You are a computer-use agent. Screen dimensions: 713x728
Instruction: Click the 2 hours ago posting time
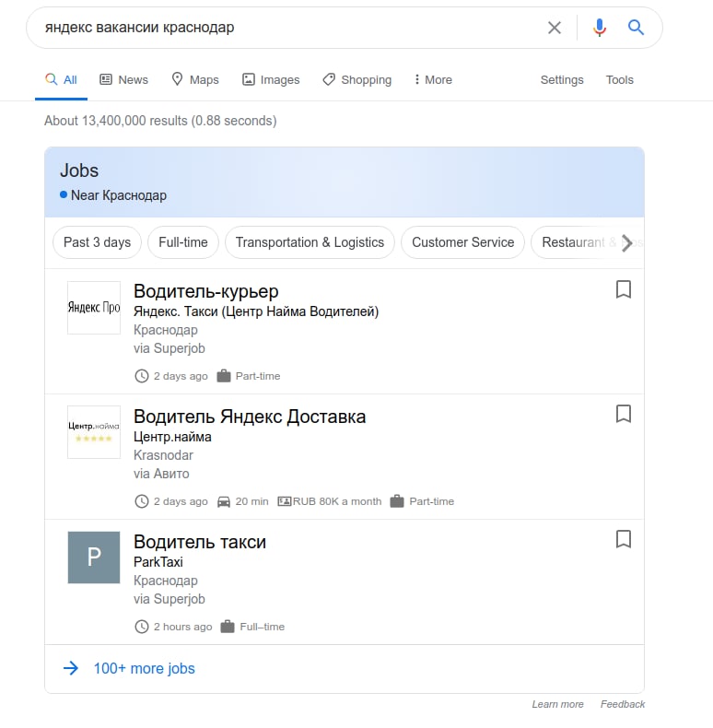tap(183, 627)
